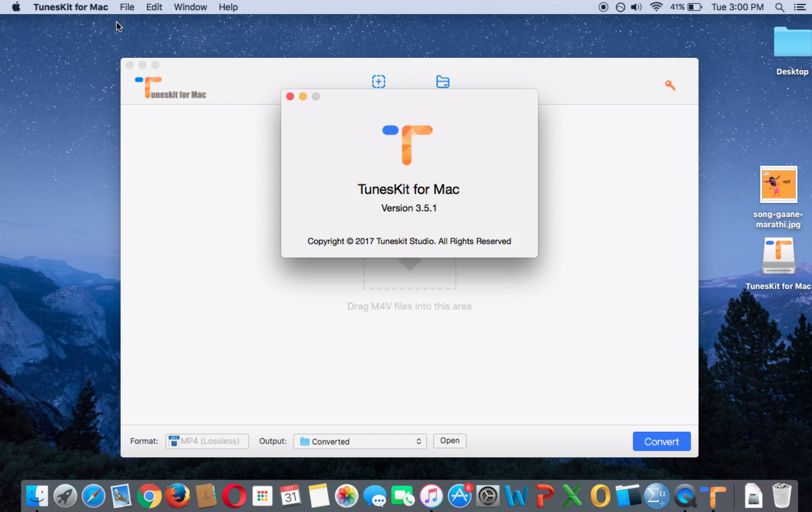The width and height of the screenshot is (812, 512).
Task: Open Mail stamp icon in dock
Action: (121, 496)
